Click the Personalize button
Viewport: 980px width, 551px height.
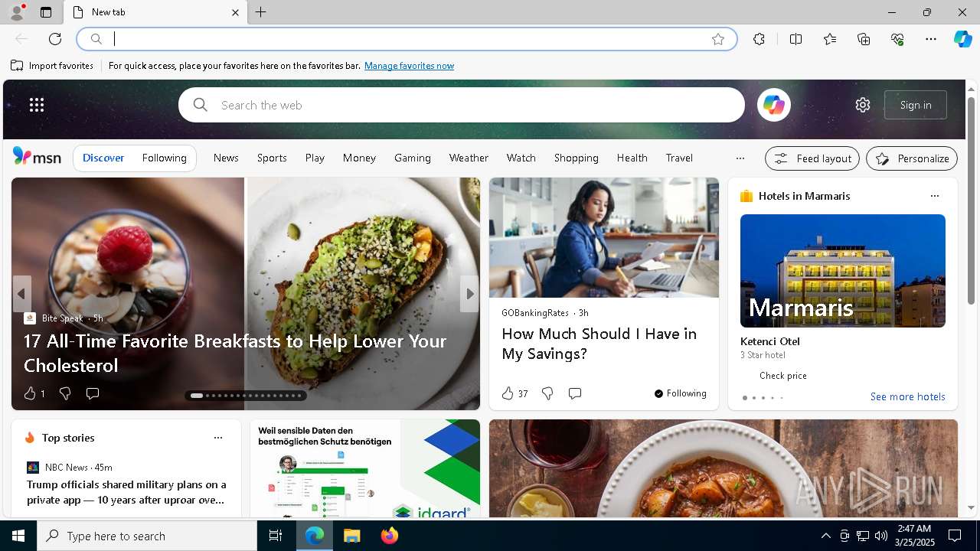pos(912,158)
